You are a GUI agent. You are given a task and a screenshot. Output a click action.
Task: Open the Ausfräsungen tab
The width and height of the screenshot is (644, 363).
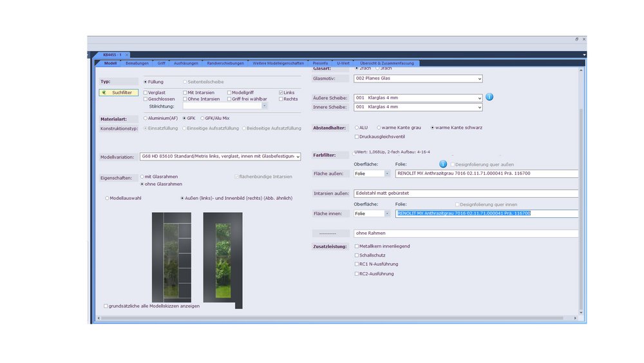pyautogui.click(x=185, y=63)
